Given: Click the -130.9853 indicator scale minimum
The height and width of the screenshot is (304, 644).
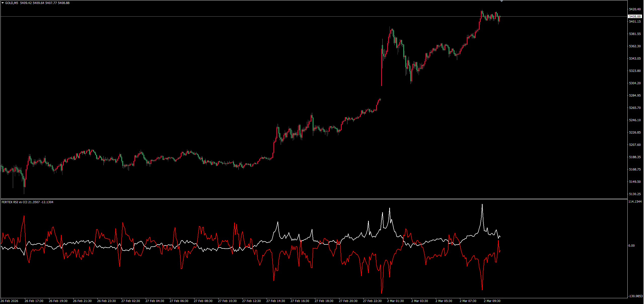Looking at the screenshot, I should point(635,296).
